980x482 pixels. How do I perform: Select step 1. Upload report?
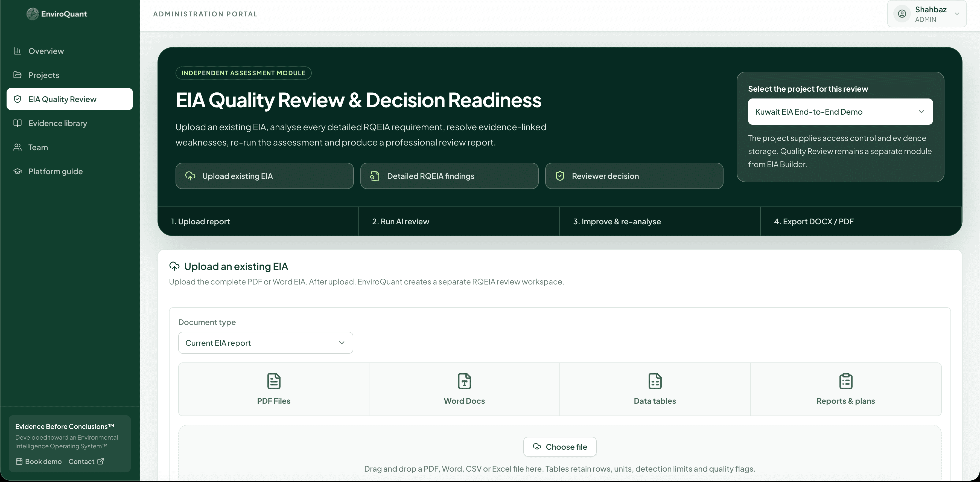258,221
